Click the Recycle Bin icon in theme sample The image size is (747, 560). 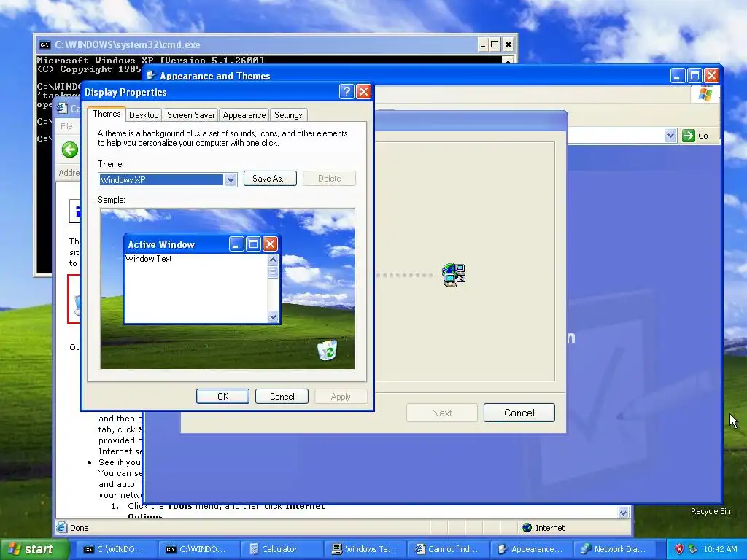328,350
